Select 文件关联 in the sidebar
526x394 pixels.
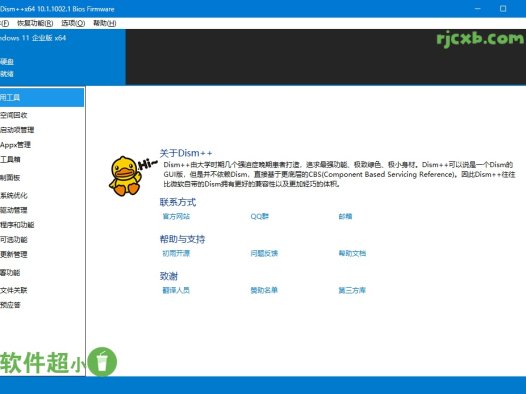14,290
